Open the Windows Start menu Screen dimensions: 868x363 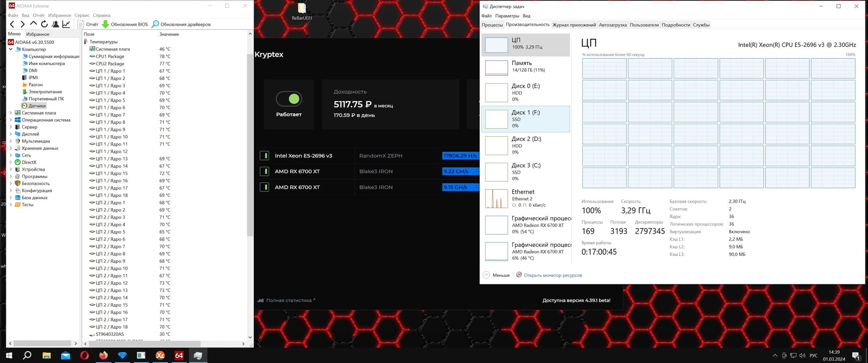[x=9, y=355]
